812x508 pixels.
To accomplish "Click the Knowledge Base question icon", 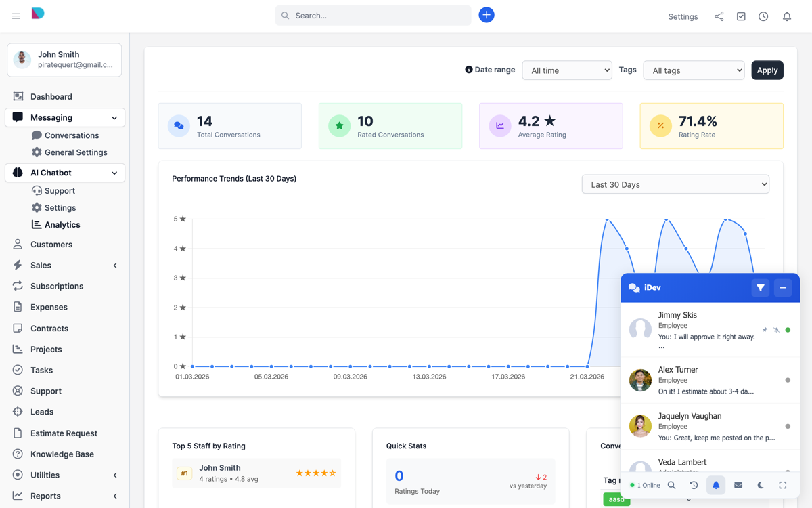I will (18, 454).
